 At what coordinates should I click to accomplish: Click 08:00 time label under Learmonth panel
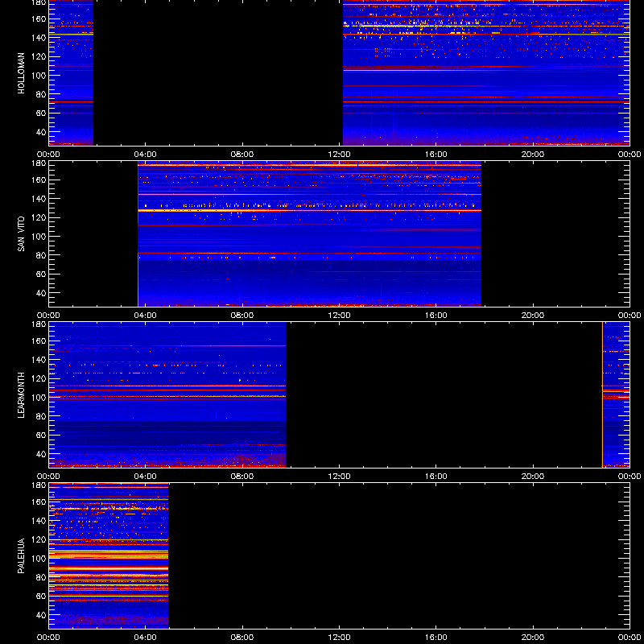242,477
